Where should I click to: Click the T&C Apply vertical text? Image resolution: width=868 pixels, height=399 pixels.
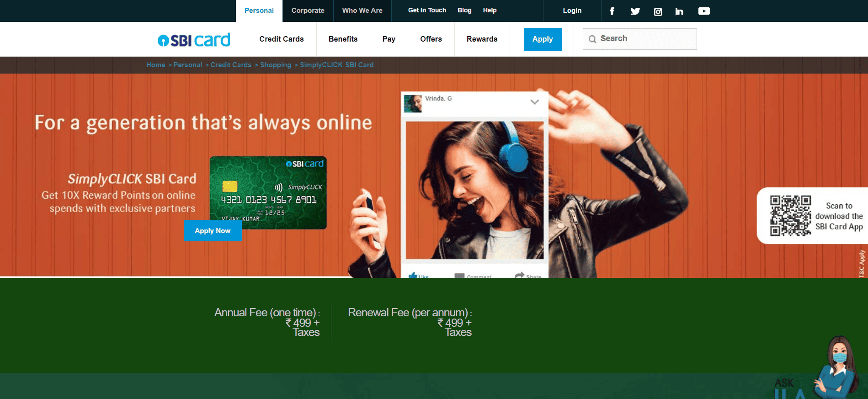coord(862,263)
